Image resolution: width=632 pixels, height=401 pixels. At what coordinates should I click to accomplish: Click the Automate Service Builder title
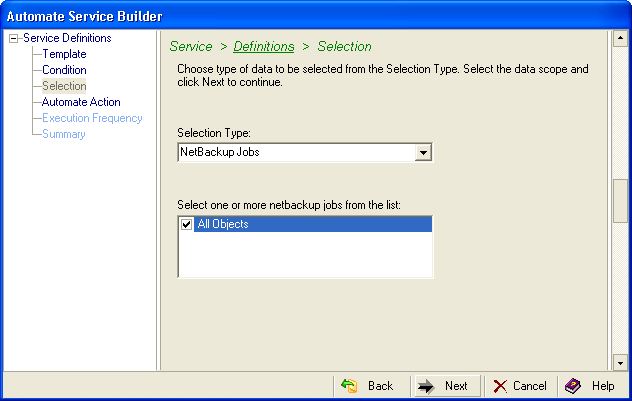(x=84, y=17)
